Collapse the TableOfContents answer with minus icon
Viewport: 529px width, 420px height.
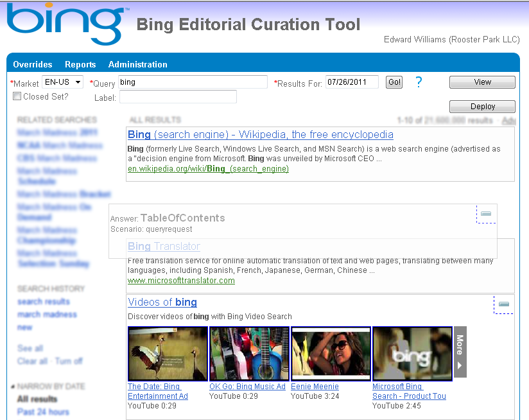coord(486,214)
